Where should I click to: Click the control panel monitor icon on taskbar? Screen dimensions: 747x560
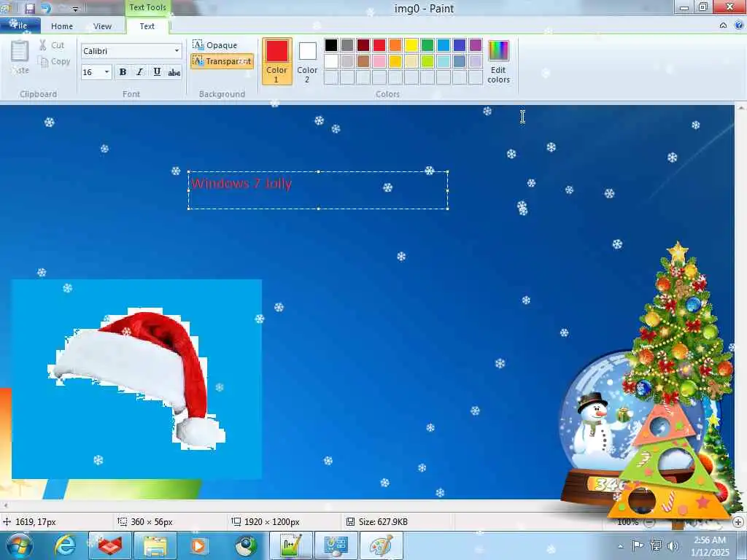[x=336, y=545]
